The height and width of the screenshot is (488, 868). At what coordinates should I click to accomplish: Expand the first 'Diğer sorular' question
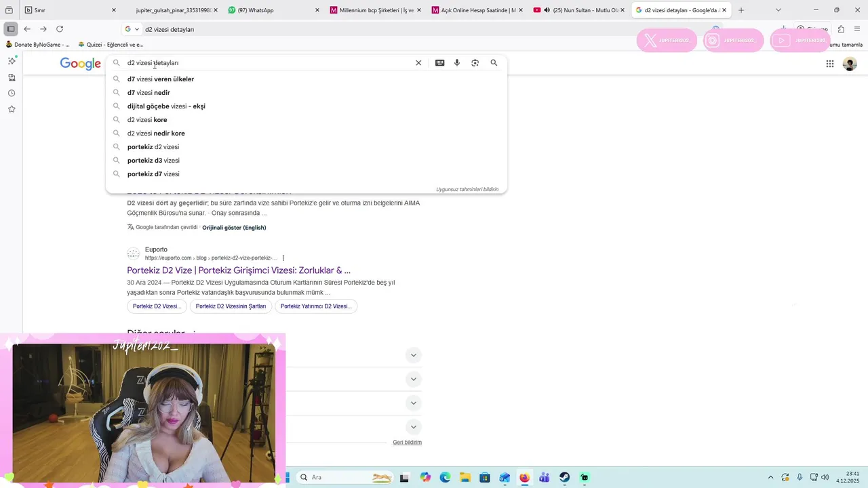pyautogui.click(x=413, y=355)
